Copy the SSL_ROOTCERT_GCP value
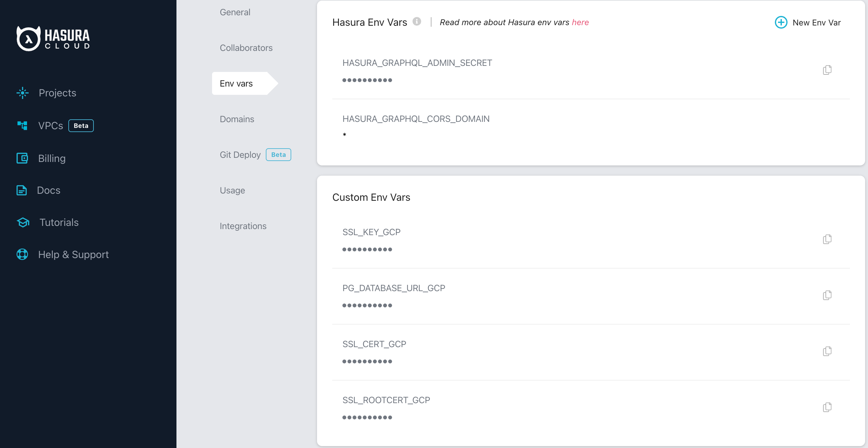Screen dimensions: 868x448 pos(828,407)
